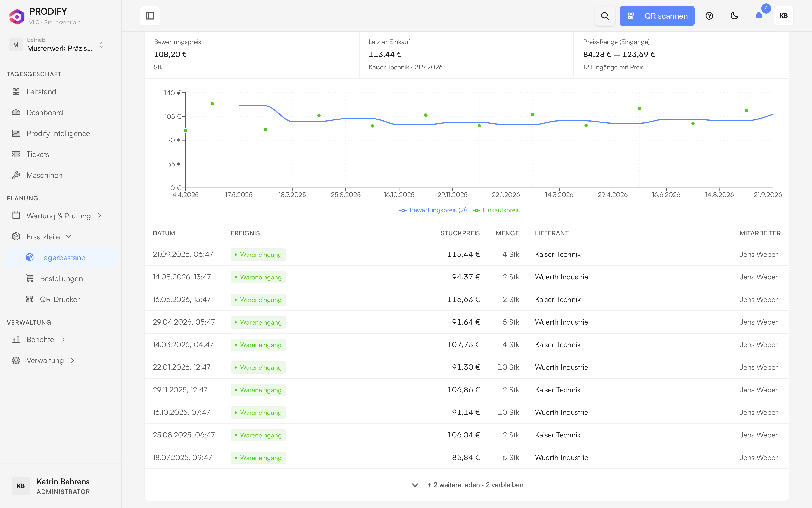Click the Prodify logo
The width and height of the screenshot is (812, 508).
pos(17,17)
